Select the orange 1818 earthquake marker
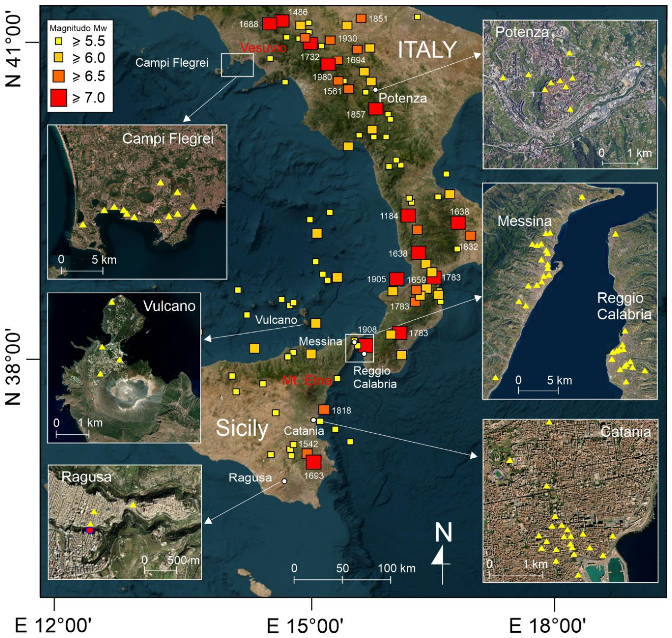 coord(324,409)
